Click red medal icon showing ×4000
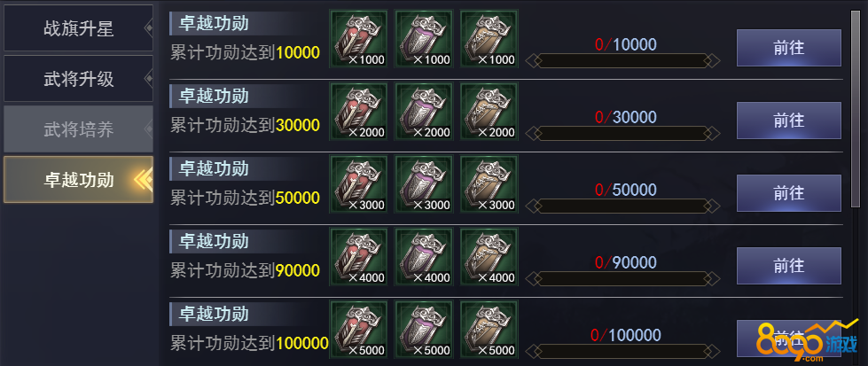 point(358,257)
